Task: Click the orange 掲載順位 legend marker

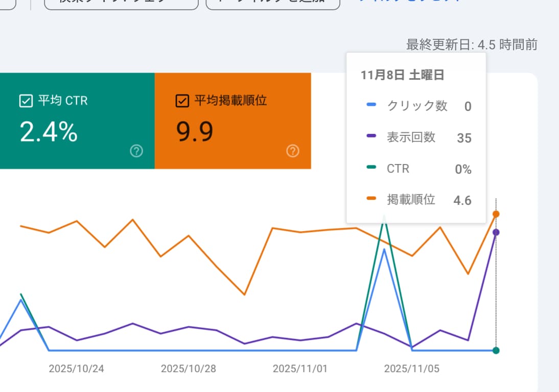Action: [371, 198]
